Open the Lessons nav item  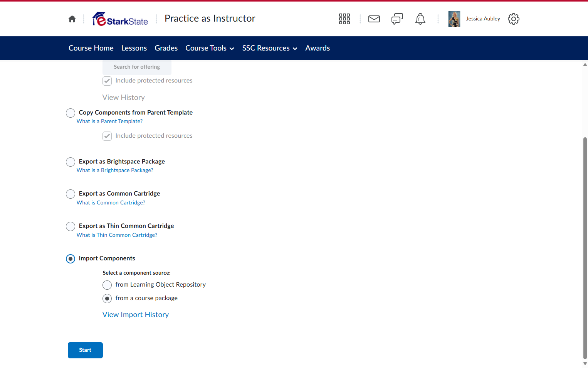134,48
